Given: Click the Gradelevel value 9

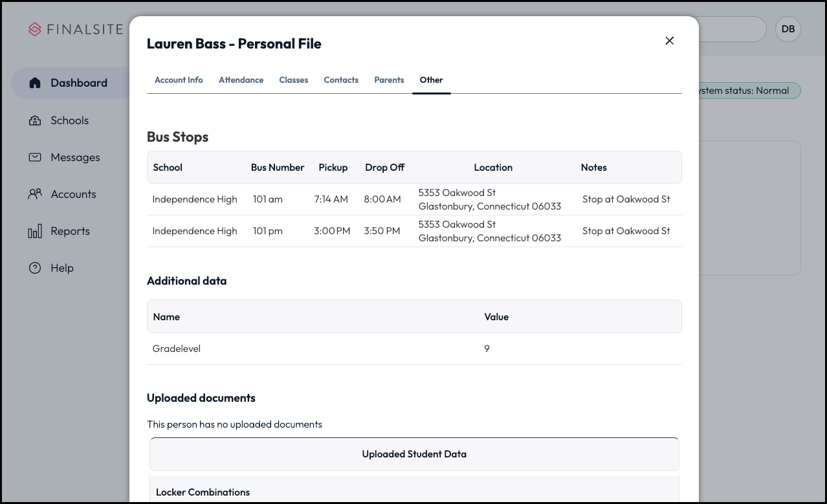Looking at the screenshot, I should [487, 349].
